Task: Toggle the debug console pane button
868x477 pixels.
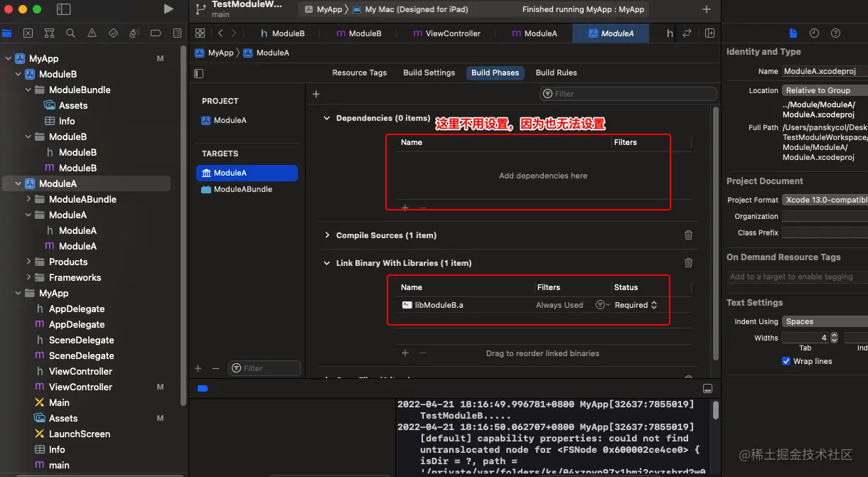Action: pyautogui.click(x=707, y=388)
